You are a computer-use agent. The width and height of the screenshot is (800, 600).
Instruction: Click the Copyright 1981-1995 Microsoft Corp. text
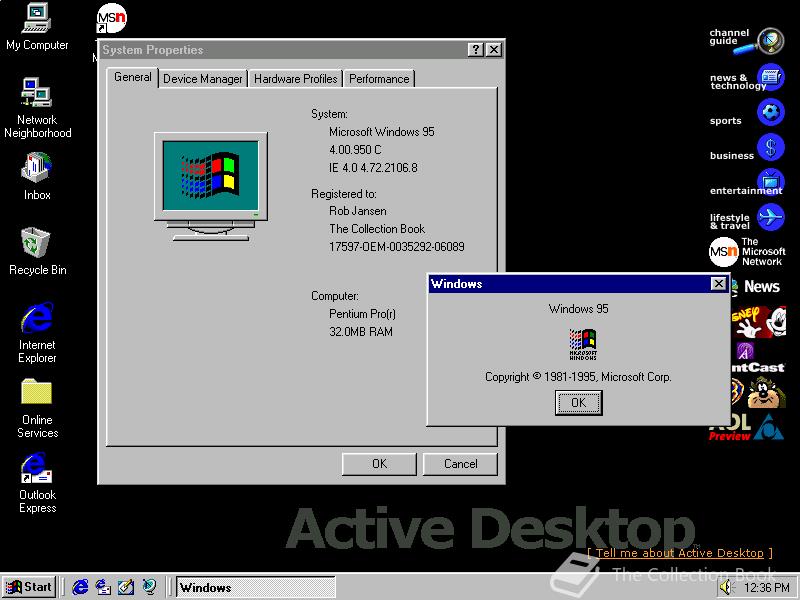[578, 377]
